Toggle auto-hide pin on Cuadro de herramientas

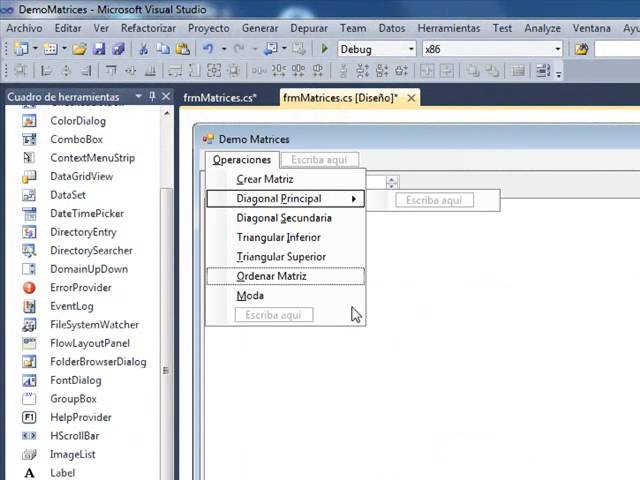tap(152, 97)
